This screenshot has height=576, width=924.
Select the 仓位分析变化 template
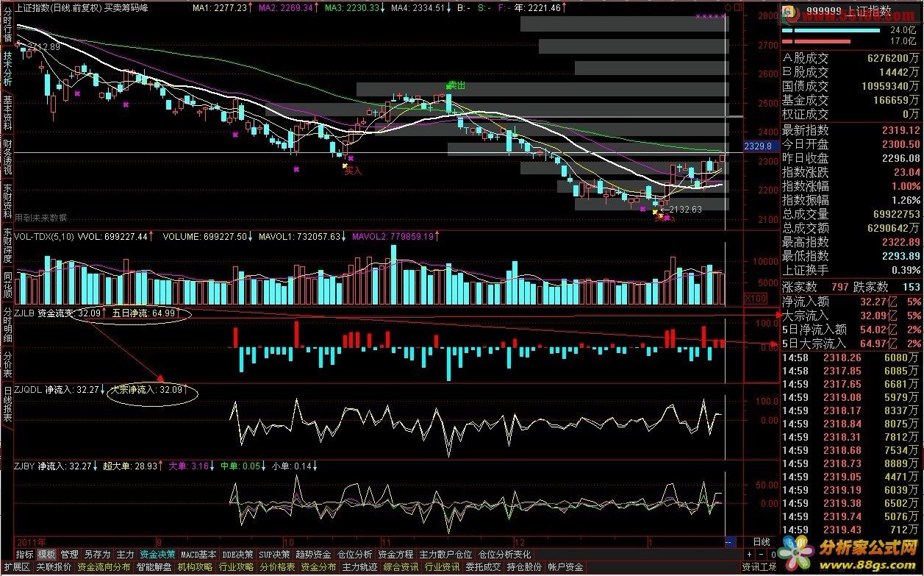pos(504,554)
